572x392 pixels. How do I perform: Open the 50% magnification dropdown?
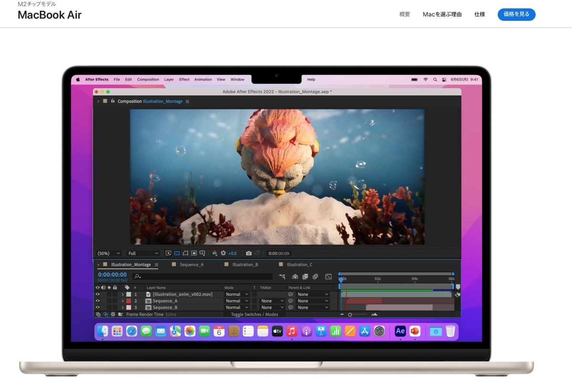pos(109,253)
